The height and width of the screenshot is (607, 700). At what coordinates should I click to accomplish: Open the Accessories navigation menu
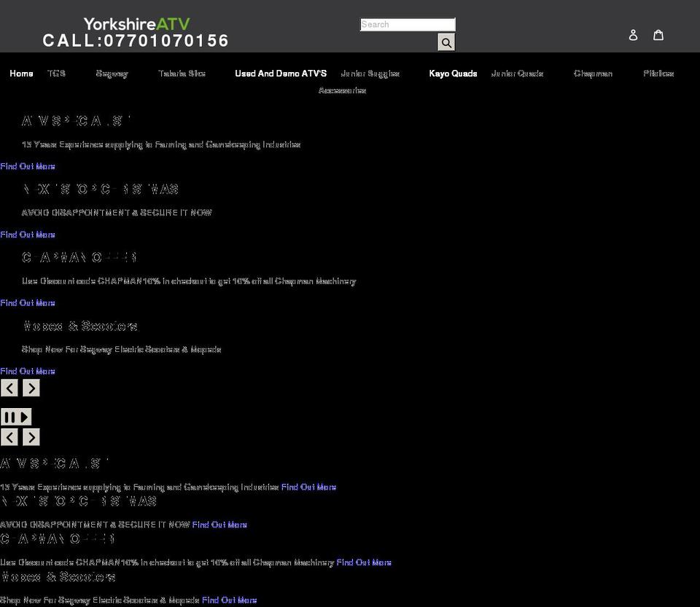point(342,90)
